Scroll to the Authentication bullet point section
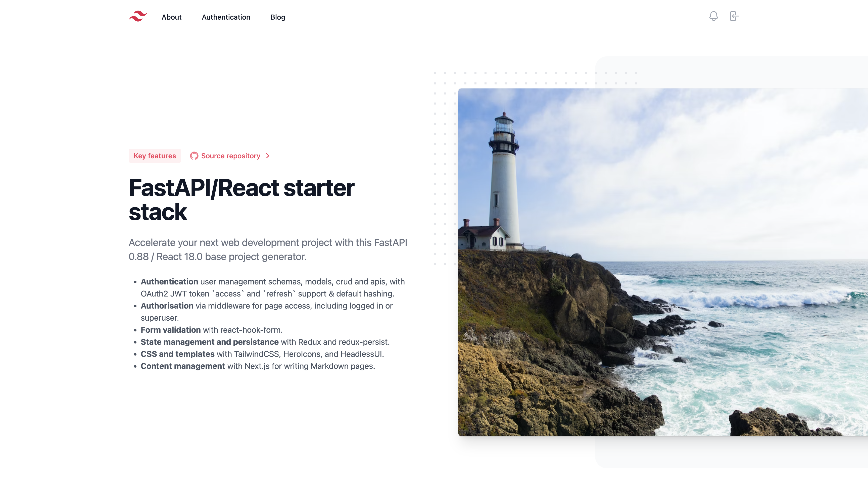Viewport: 868px width, 492px height. click(x=169, y=281)
